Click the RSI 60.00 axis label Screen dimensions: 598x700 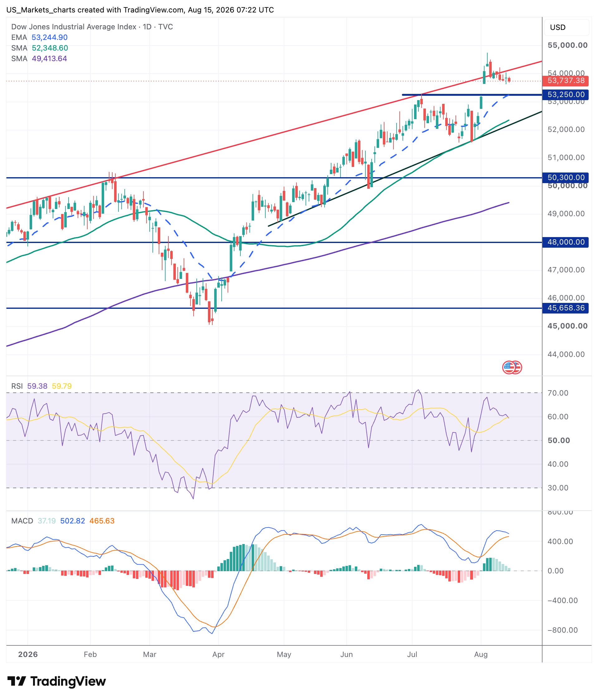[x=558, y=416]
